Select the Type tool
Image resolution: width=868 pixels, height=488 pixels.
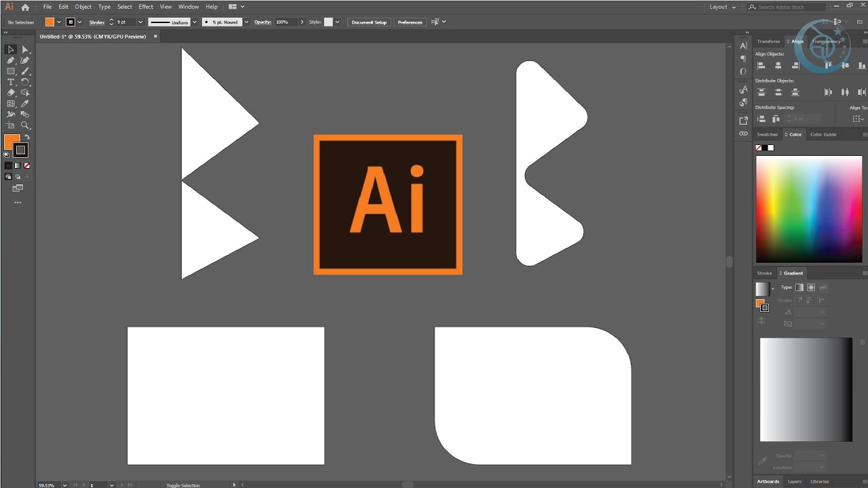(11, 82)
